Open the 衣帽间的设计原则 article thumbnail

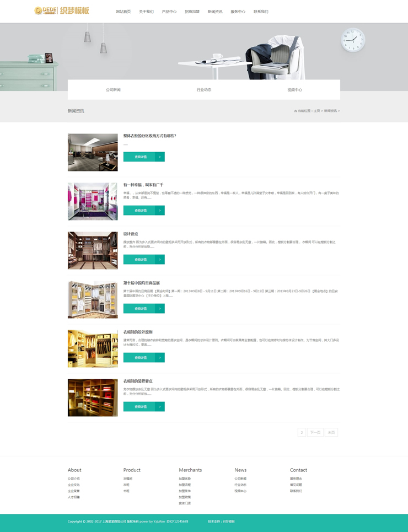coord(93,348)
